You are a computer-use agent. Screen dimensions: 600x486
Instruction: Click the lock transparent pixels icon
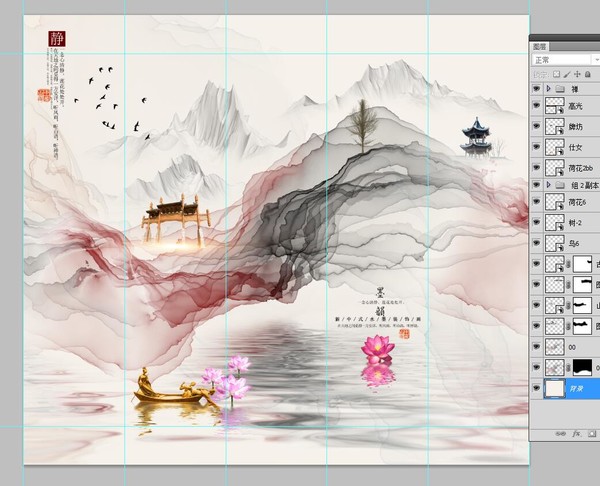tap(556, 74)
